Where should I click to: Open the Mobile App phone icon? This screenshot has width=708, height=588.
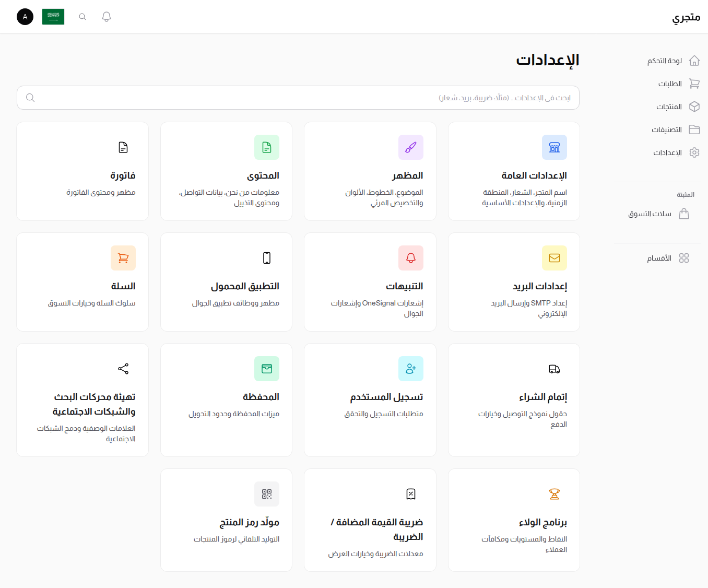click(x=267, y=257)
